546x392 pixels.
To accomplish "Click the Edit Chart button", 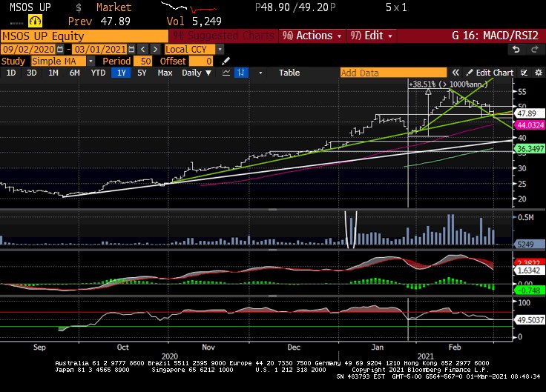I will tap(490, 73).
